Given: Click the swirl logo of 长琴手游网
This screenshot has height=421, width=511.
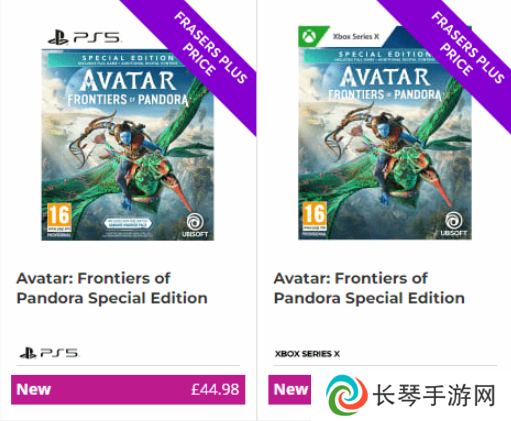Looking at the screenshot, I should pos(346,395).
